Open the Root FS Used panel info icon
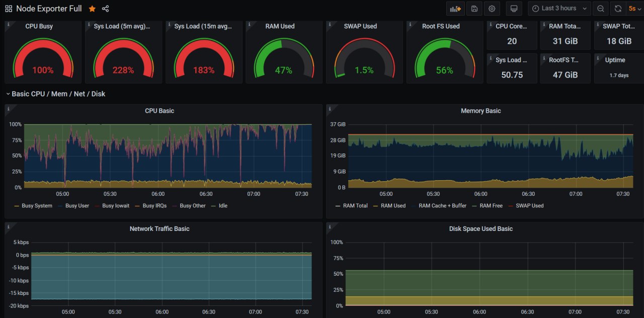This screenshot has width=644, height=318. tap(410, 24)
